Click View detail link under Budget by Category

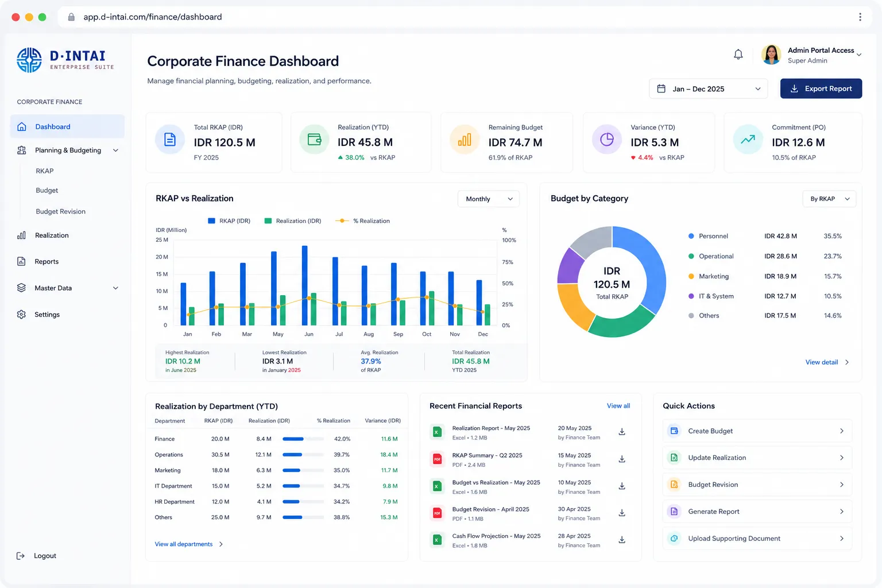point(827,362)
